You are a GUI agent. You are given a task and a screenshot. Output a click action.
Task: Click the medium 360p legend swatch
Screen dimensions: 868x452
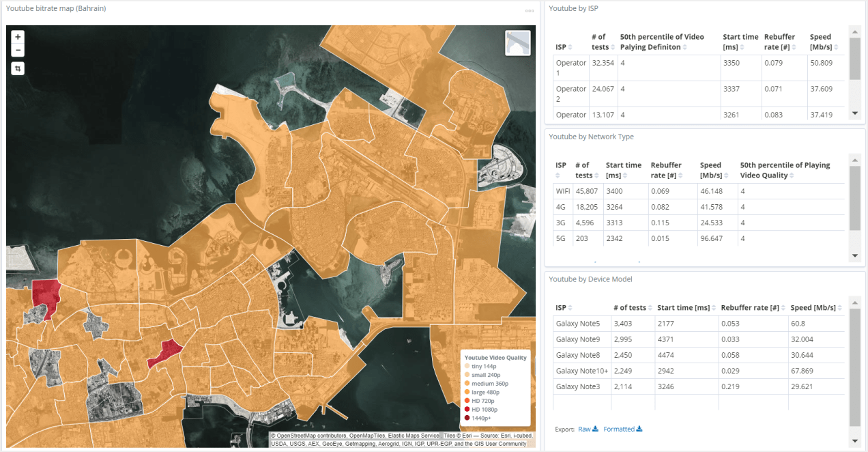click(x=467, y=384)
